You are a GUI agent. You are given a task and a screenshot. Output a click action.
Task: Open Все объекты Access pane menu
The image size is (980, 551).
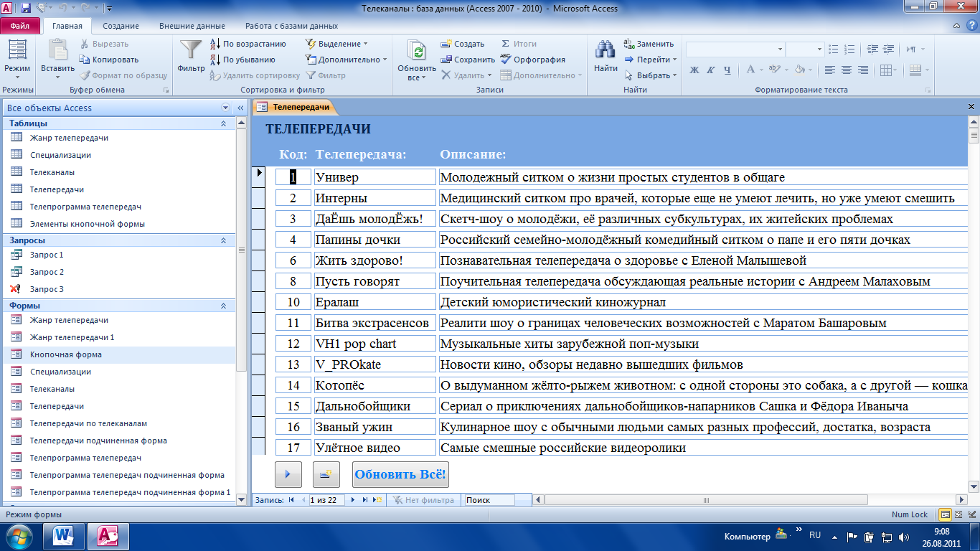[226, 108]
